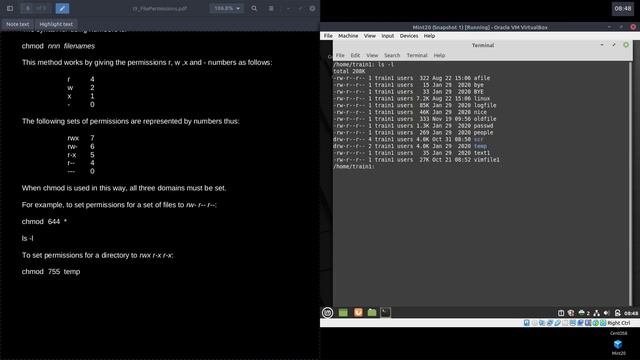Click the Terminal taskbar icon
Viewport: 640px width, 360px height.
(386, 313)
